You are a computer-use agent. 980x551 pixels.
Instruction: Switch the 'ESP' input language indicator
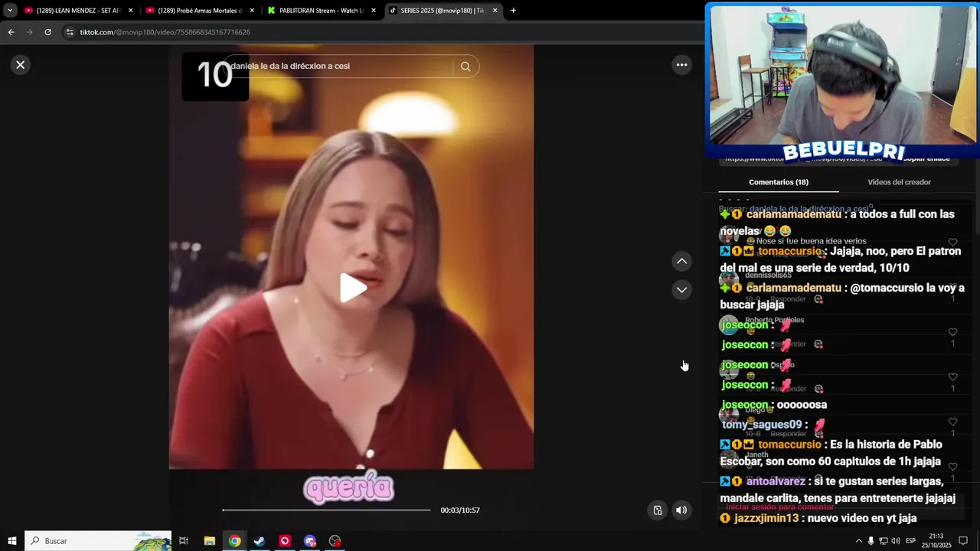[x=910, y=541]
